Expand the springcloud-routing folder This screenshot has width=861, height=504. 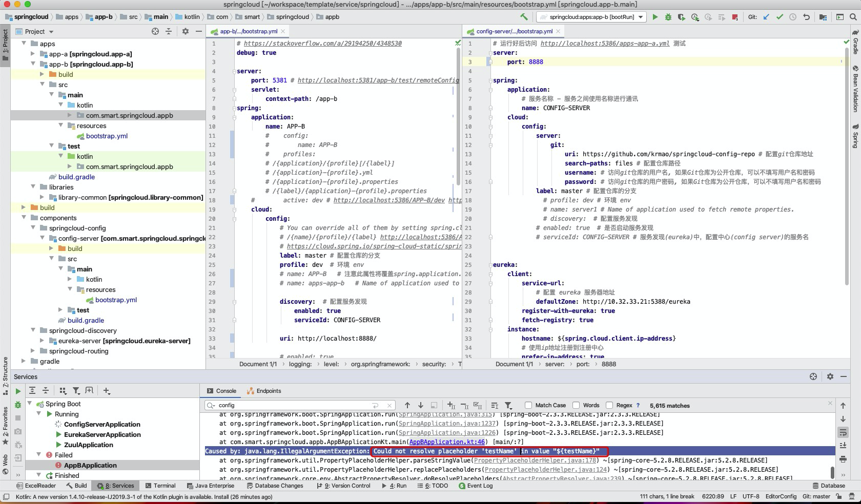(33, 351)
